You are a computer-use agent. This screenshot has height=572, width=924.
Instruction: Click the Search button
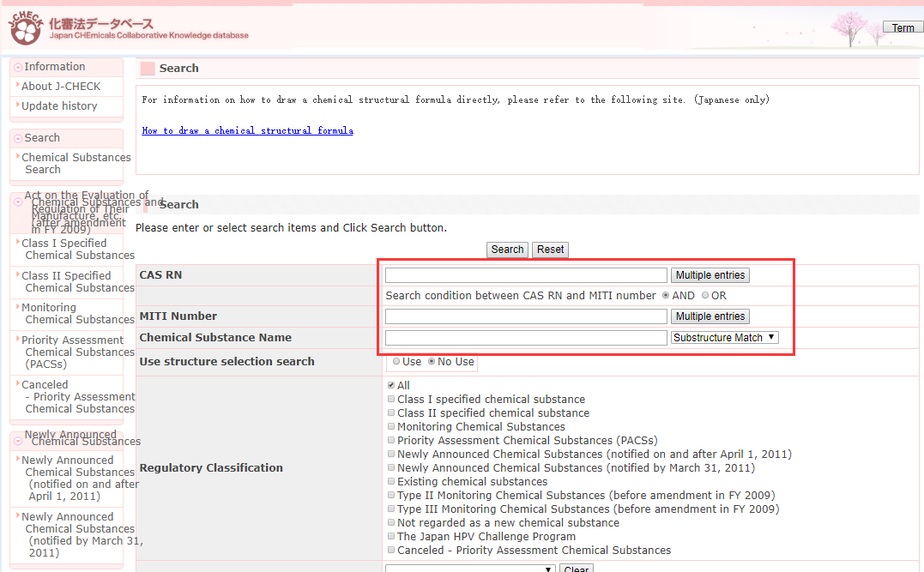(x=507, y=250)
